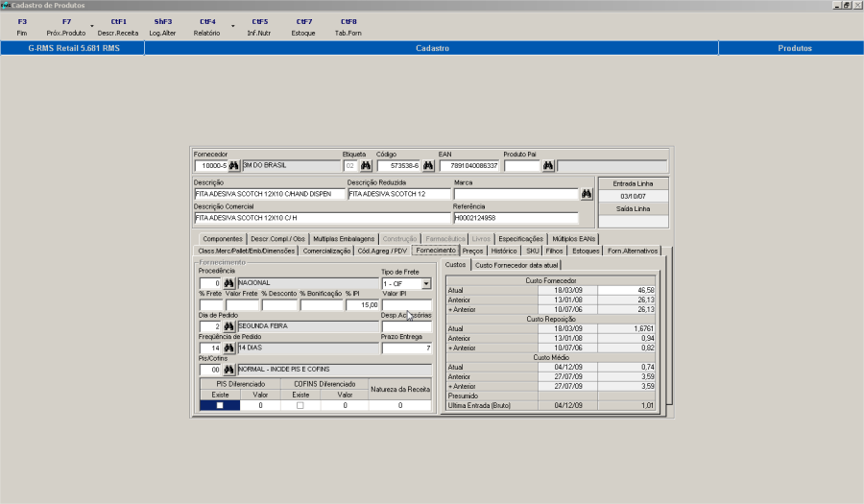Open Multiplas Embalagens tab
Screen dimensions: 864x504
[x=344, y=238]
